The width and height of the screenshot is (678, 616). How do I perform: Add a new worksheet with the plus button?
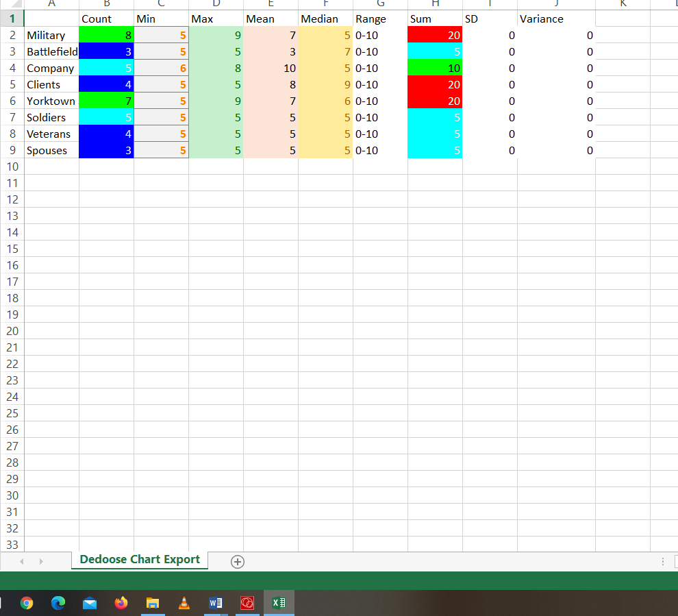click(x=237, y=561)
